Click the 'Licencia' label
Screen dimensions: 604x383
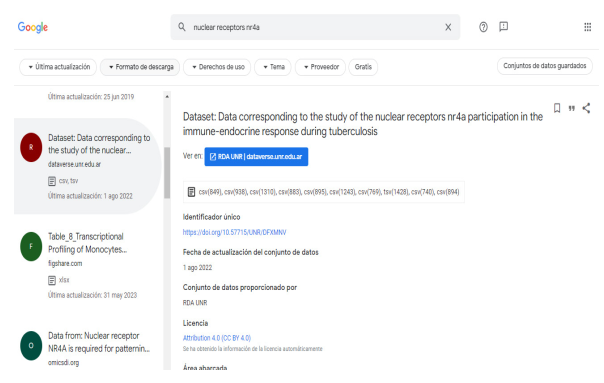click(x=195, y=323)
